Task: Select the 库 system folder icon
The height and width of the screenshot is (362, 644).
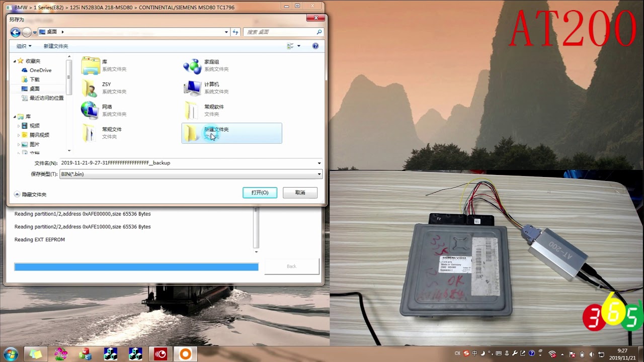Action: pos(91,65)
